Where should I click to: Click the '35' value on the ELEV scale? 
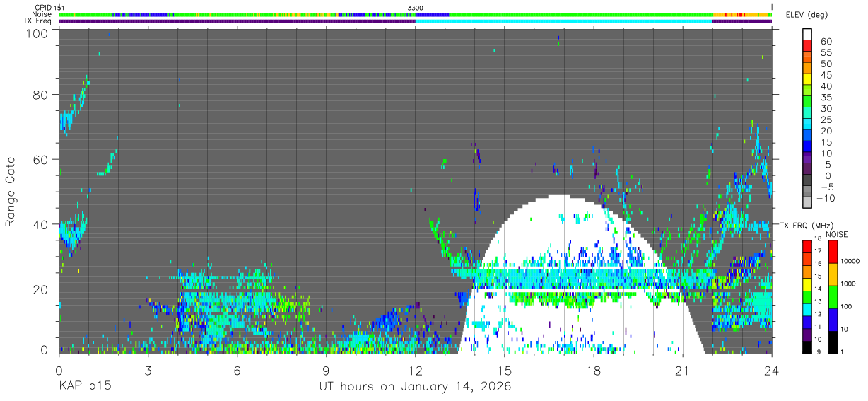(826, 98)
